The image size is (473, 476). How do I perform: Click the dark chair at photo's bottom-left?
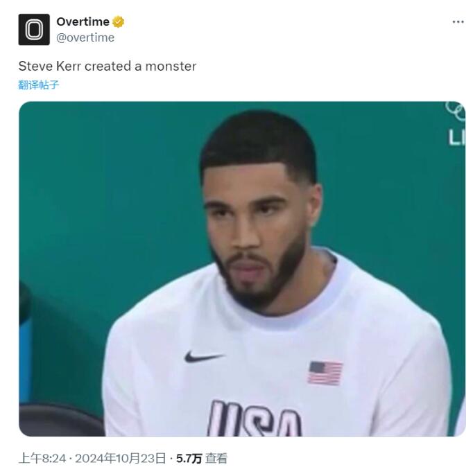(x=61, y=421)
